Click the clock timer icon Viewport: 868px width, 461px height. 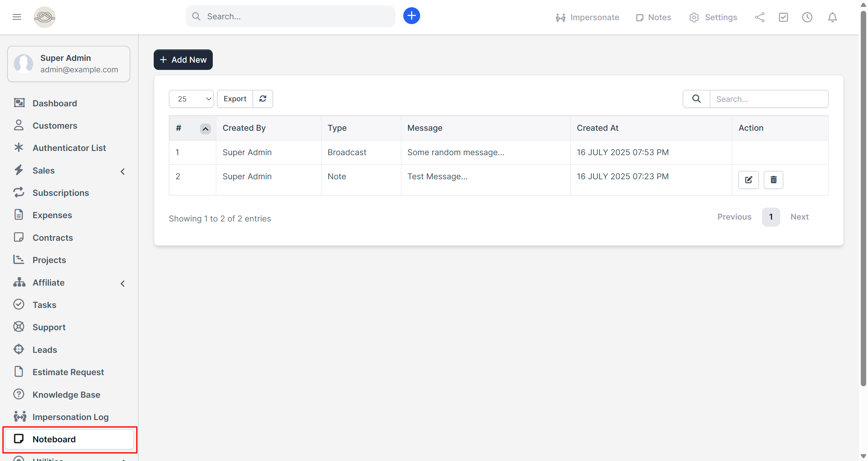pos(807,17)
